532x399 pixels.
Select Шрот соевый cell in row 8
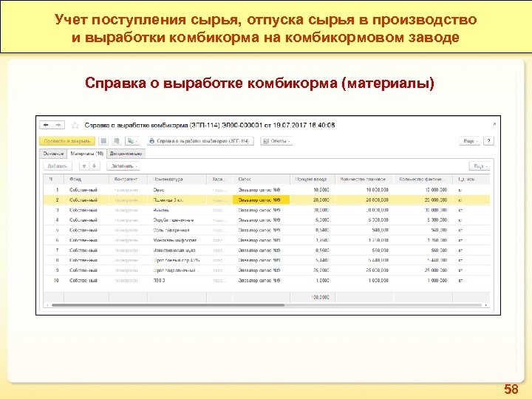pos(177,261)
